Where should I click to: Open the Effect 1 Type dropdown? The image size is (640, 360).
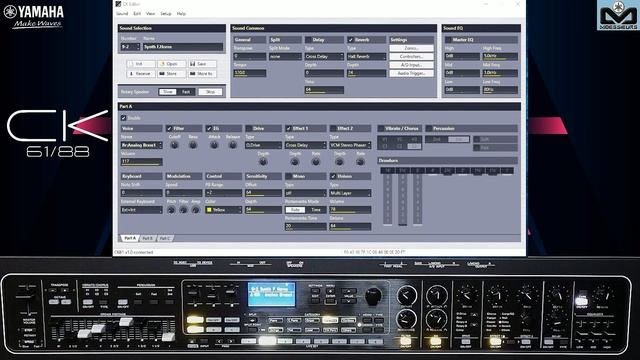305,145
